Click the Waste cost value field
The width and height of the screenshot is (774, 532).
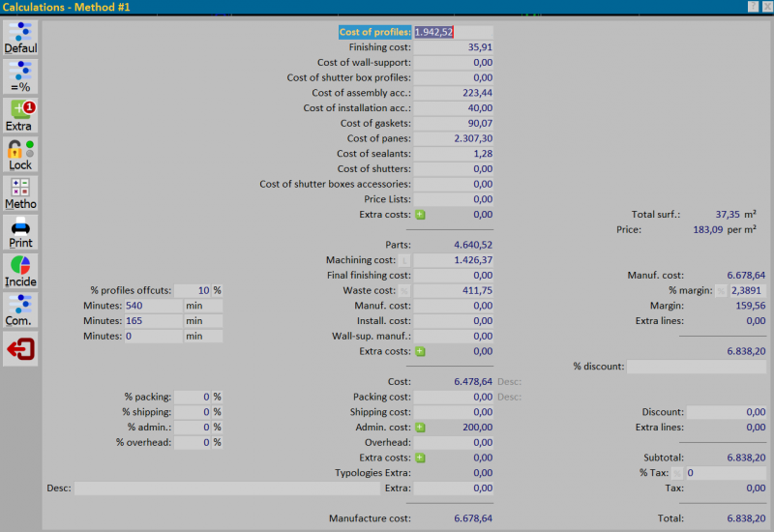pos(453,291)
